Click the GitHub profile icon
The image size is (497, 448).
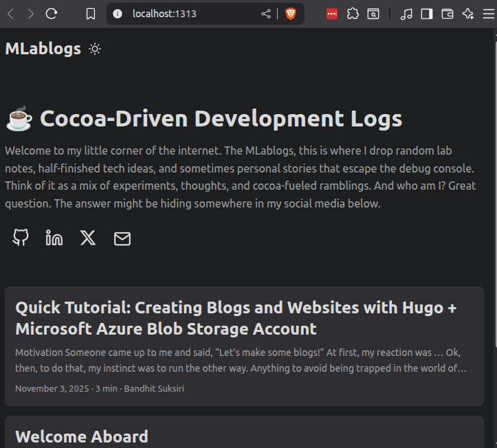(21, 238)
